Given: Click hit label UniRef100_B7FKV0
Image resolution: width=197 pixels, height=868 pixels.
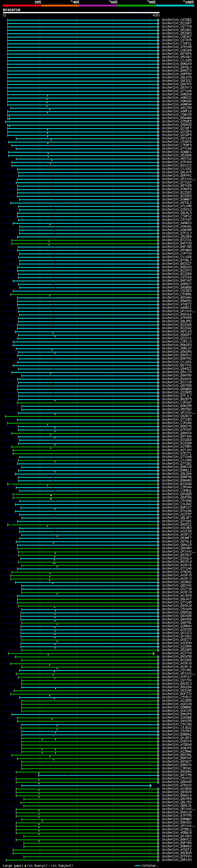Looking at the screenshot, I should click(177, 857).
